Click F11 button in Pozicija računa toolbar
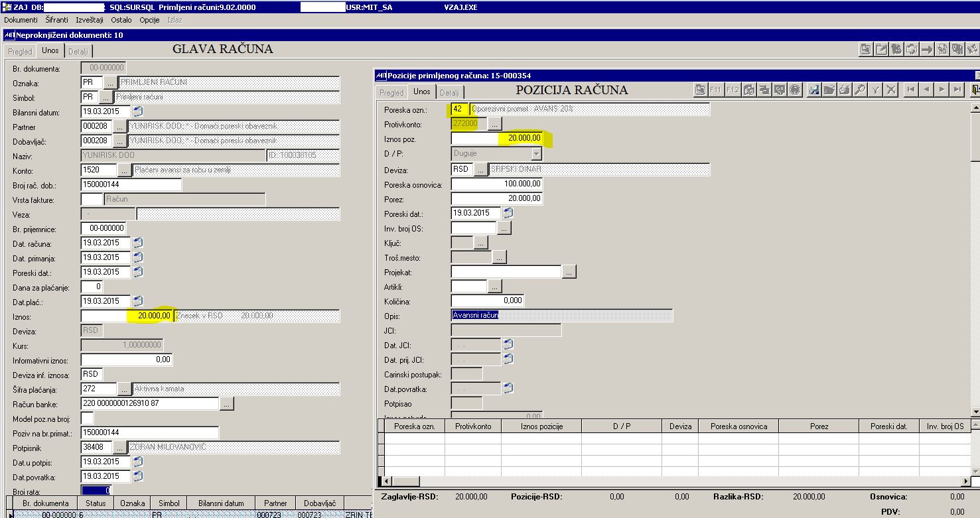 pos(717,90)
